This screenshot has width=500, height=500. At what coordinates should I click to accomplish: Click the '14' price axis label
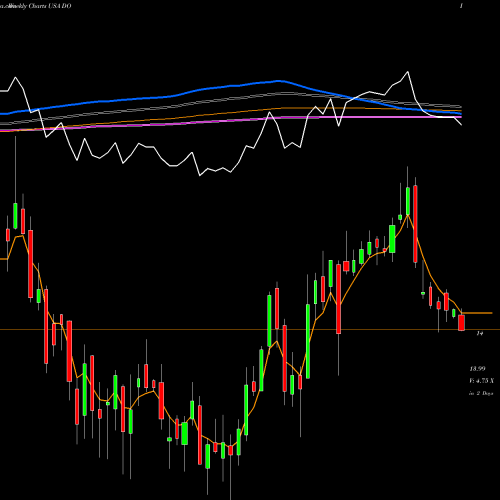click(x=480, y=333)
